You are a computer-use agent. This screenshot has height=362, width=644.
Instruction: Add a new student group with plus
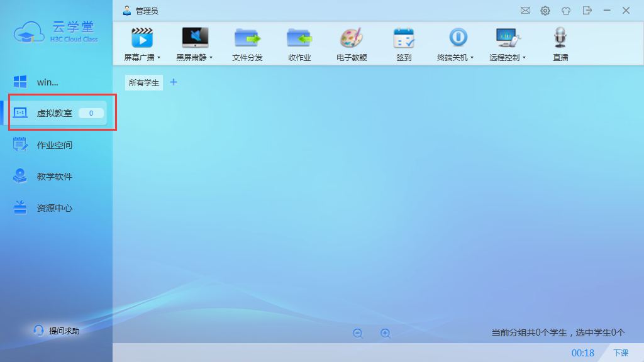coord(174,82)
